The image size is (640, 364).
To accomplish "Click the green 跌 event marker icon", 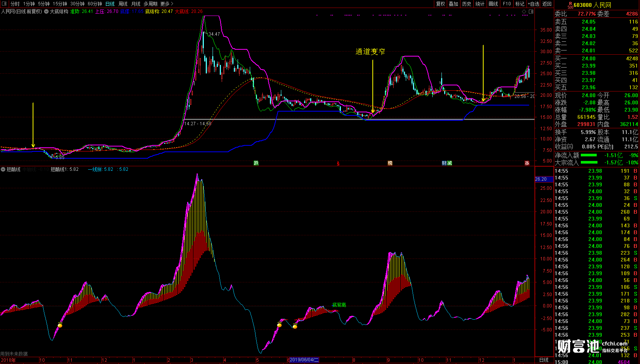I will [256, 163].
